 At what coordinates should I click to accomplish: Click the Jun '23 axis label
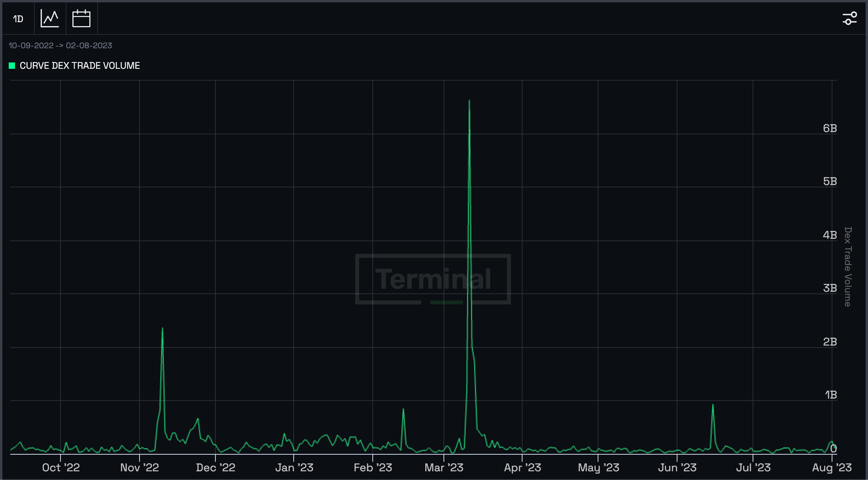tap(677, 468)
